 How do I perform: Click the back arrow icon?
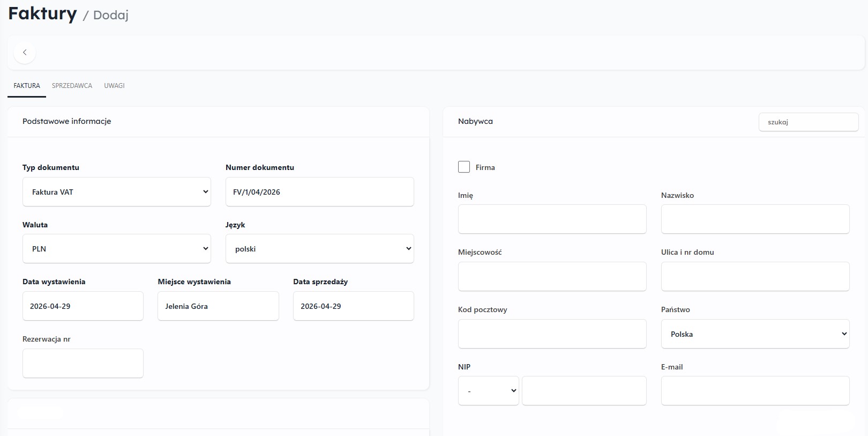(x=25, y=53)
